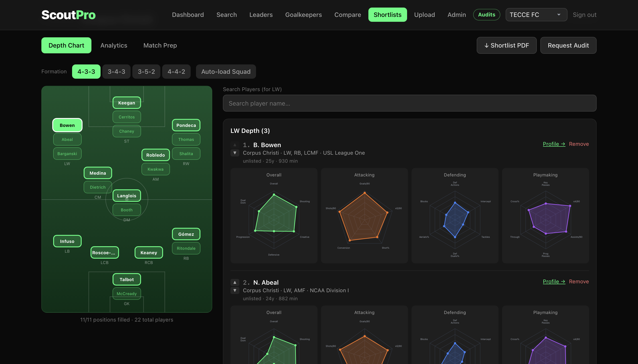Select the 4-3-3 formation
Screen dimensions: 638x364
tap(86, 72)
